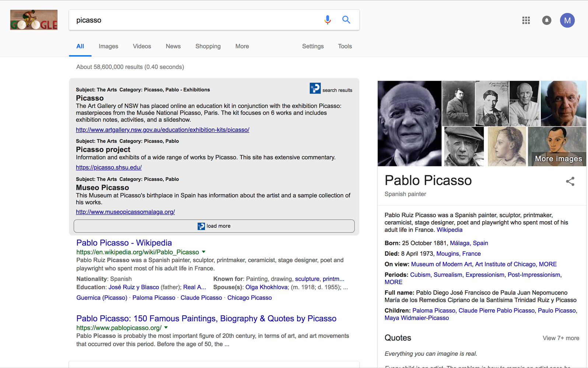Expand the en.wikipedia.org result URL arrow
The width and height of the screenshot is (588, 368).
[x=203, y=252]
